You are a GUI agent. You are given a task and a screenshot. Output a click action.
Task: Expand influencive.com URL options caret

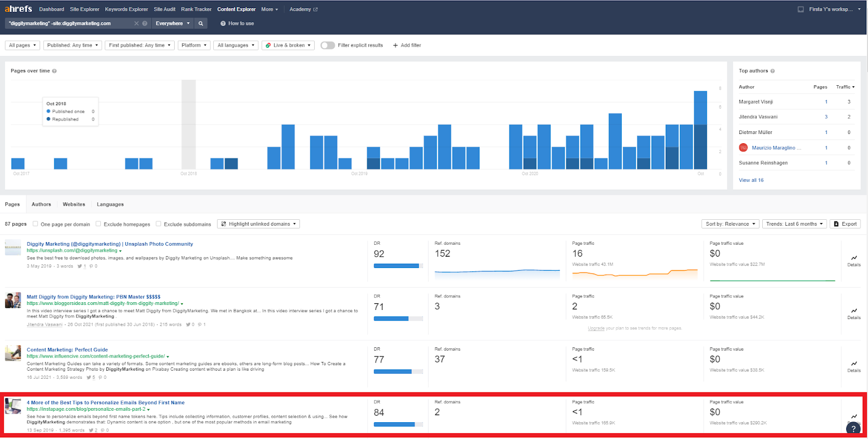pyautogui.click(x=168, y=357)
